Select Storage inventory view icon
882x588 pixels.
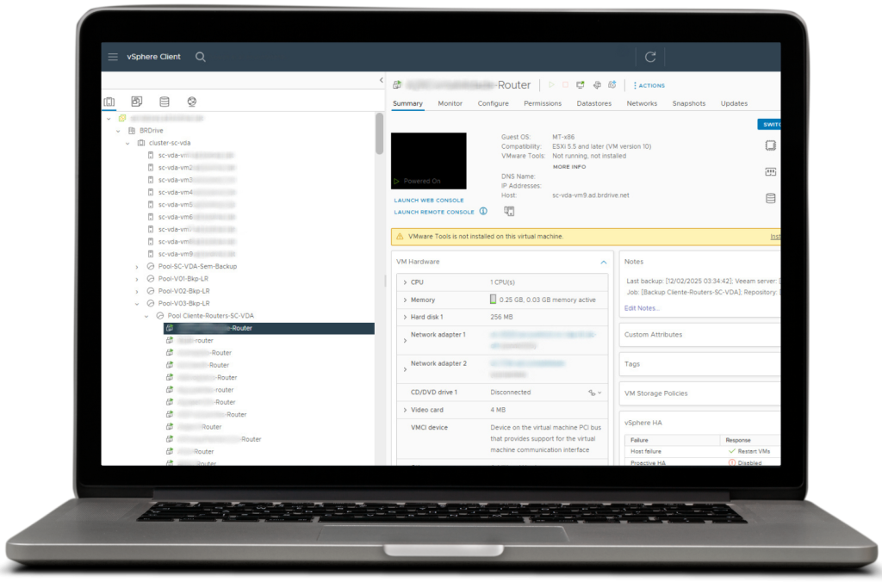165,102
